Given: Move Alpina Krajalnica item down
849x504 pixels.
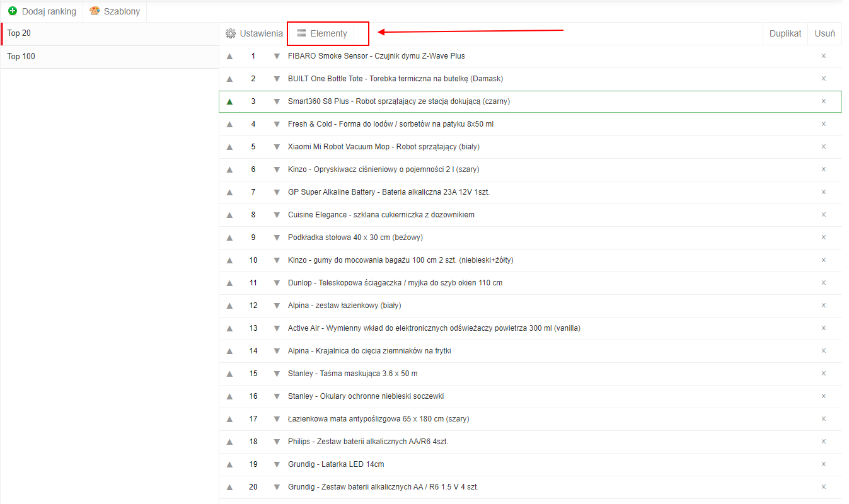Looking at the screenshot, I should (x=277, y=351).
